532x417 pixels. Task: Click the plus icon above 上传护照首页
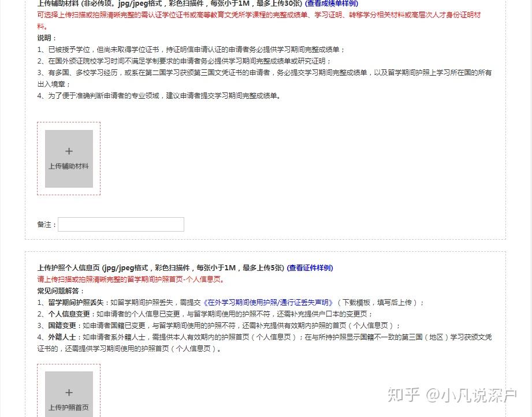pos(69,393)
